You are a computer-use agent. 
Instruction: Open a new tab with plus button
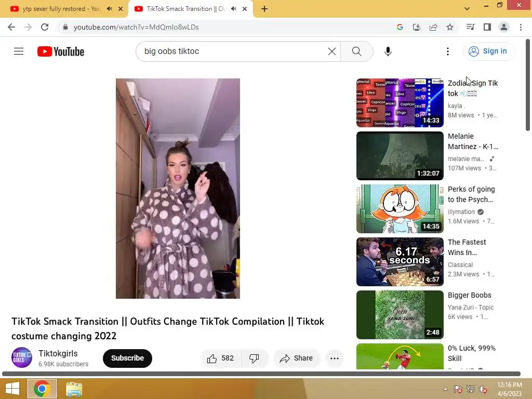click(264, 9)
